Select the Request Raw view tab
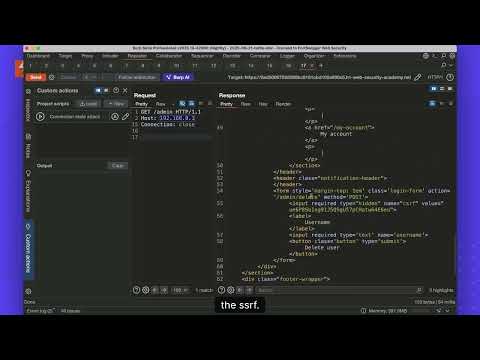 pyautogui.click(x=161, y=104)
